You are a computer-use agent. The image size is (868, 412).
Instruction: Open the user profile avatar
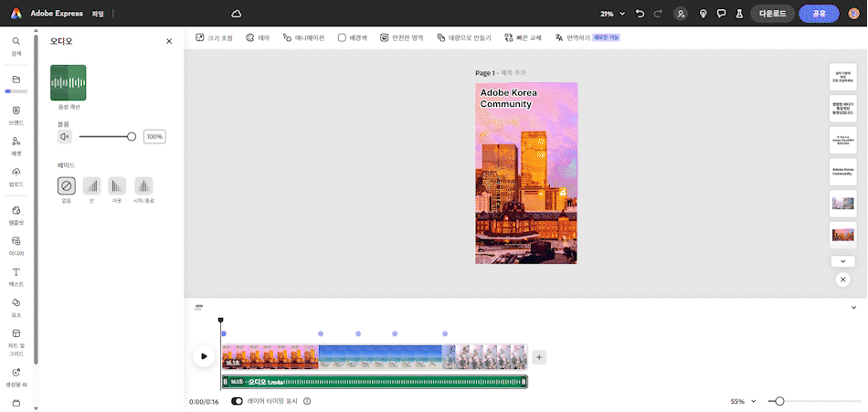tap(853, 14)
